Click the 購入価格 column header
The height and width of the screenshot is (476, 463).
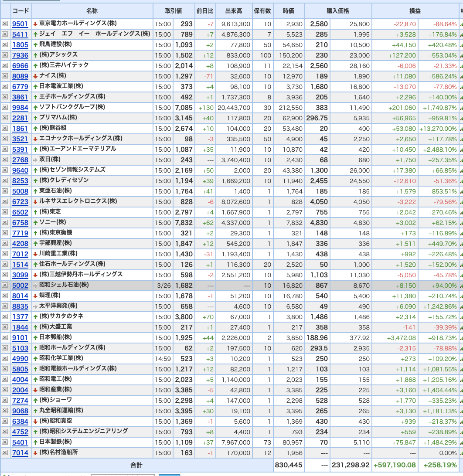click(x=338, y=11)
